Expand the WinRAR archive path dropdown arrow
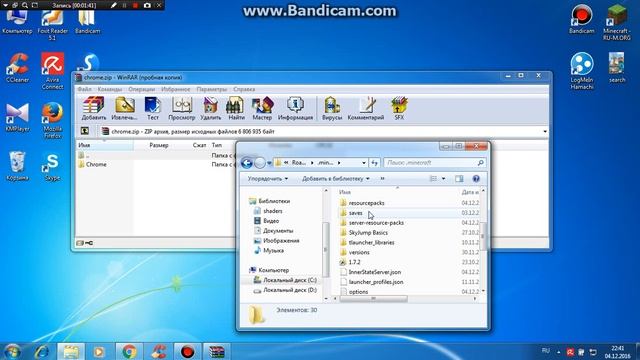 545,131
